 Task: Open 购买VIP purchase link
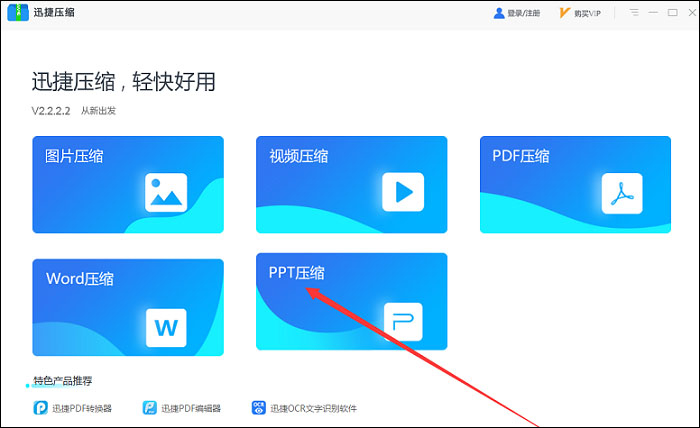click(x=587, y=13)
